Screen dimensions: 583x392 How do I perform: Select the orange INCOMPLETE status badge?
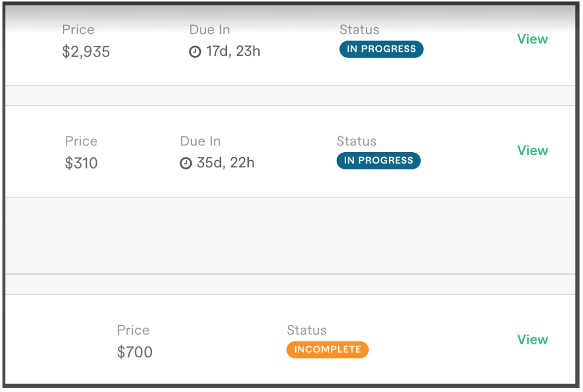point(327,349)
